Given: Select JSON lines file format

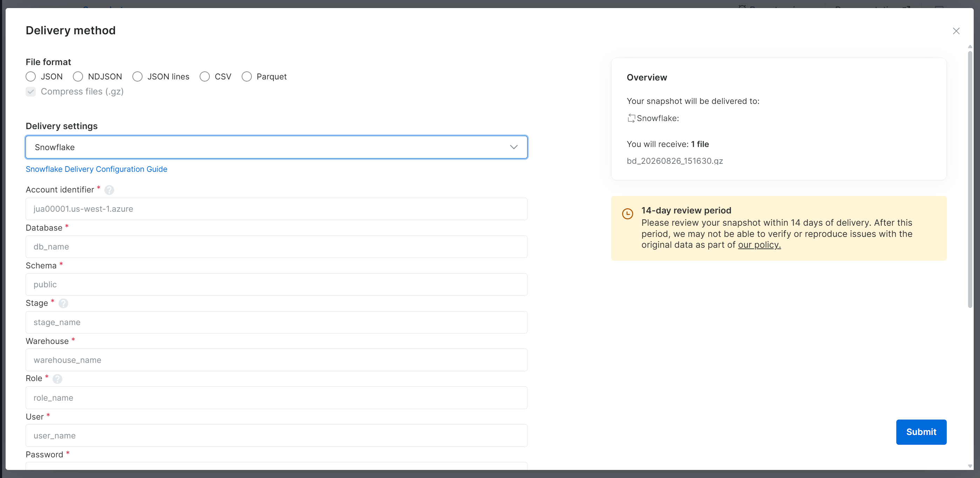Looking at the screenshot, I should 137,77.
